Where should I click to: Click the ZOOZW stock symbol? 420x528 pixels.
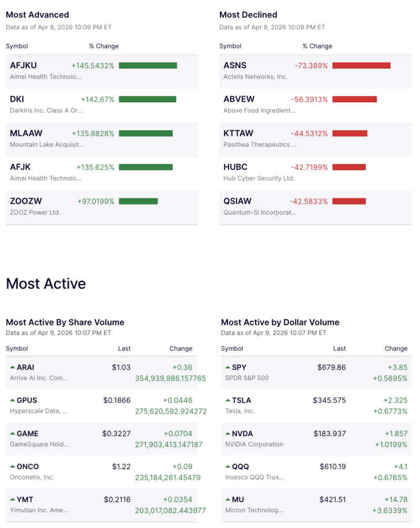[x=25, y=200]
